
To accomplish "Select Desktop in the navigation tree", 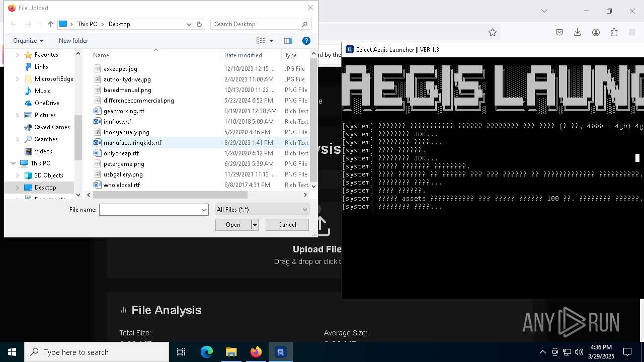I will click(x=45, y=188).
